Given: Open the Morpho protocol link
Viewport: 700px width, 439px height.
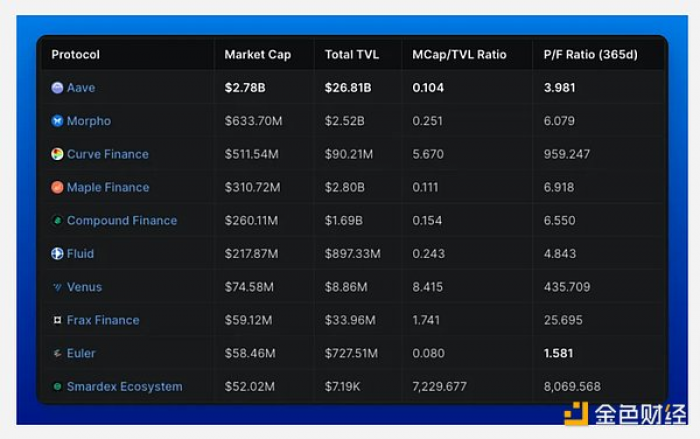Looking at the screenshot, I should 89,121.
